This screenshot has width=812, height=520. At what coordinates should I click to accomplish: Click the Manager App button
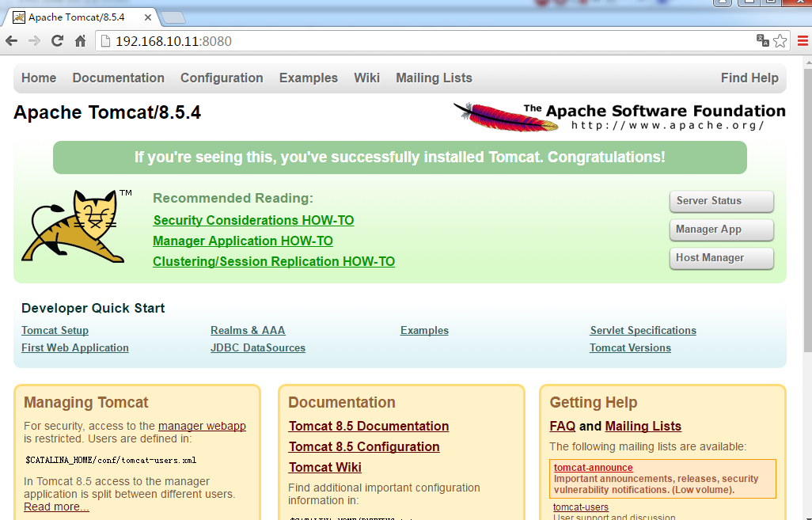[721, 230]
